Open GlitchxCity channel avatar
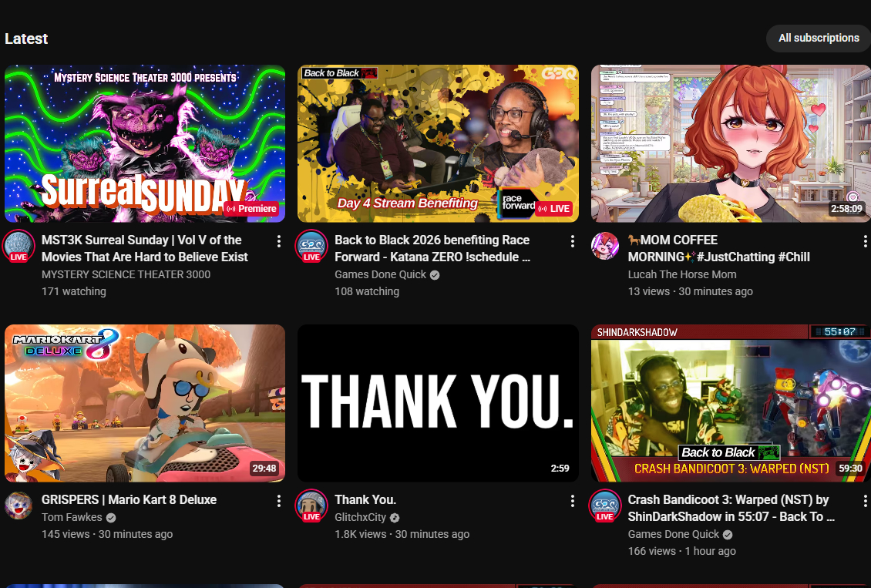 311,506
